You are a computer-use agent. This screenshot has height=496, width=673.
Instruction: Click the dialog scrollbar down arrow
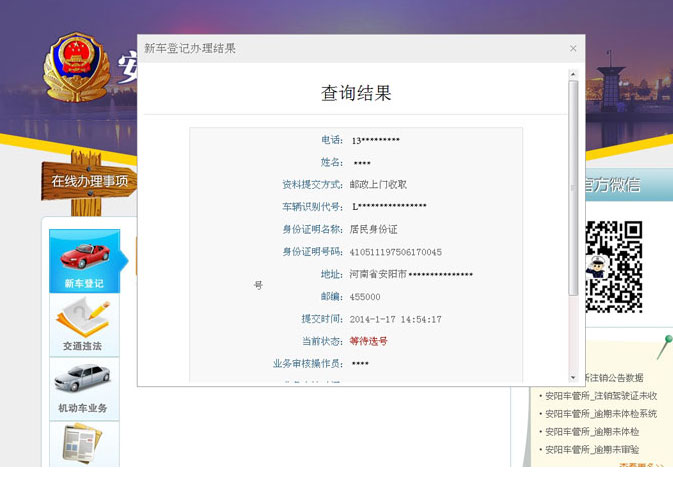point(573,378)
